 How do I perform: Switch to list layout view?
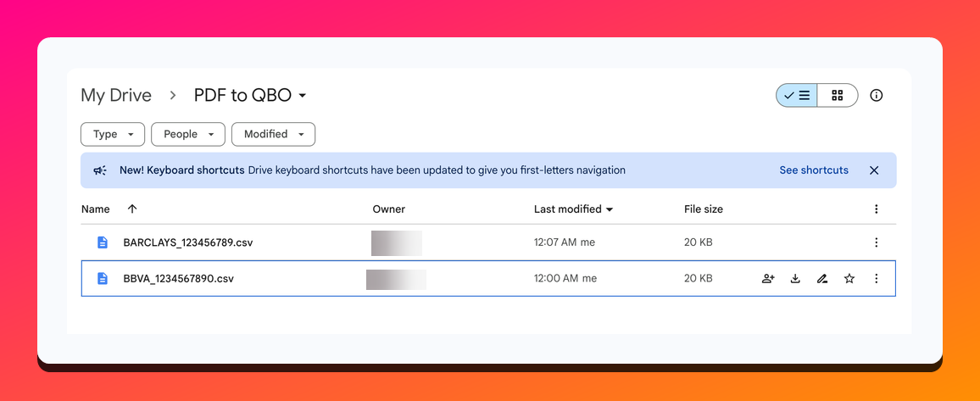pyautogui.click(x=796, y=96)
